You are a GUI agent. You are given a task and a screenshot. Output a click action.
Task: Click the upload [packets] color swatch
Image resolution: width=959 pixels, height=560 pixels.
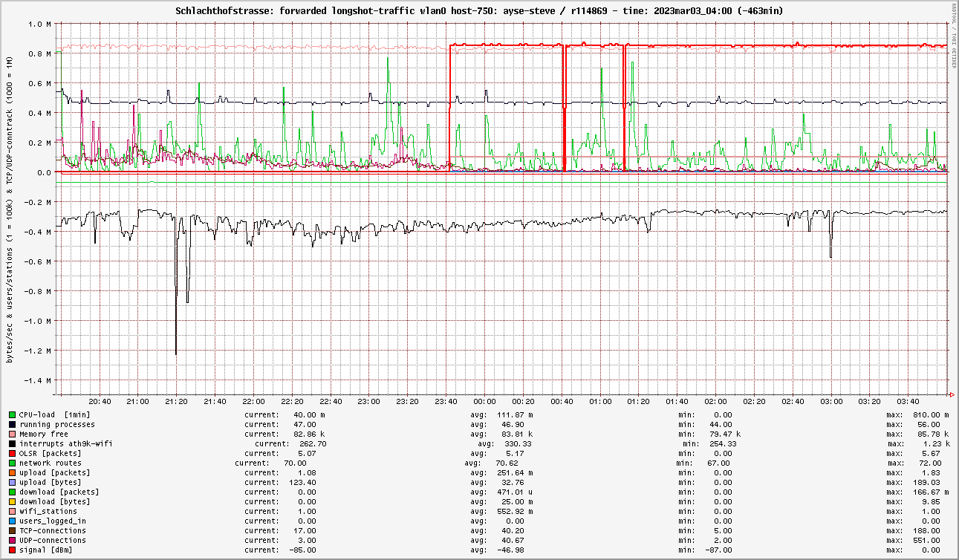pyautogui.click(x=13, y=472)
